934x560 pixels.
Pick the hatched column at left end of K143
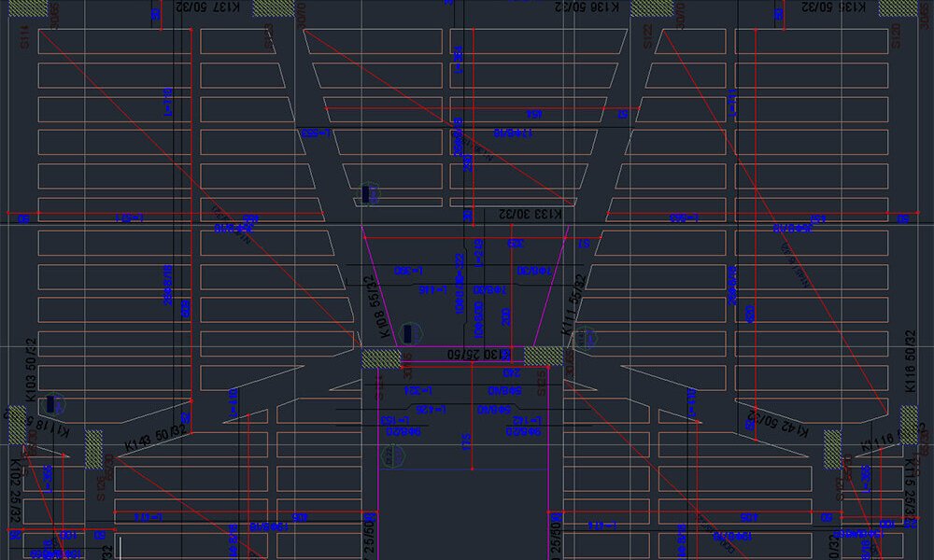94,449
